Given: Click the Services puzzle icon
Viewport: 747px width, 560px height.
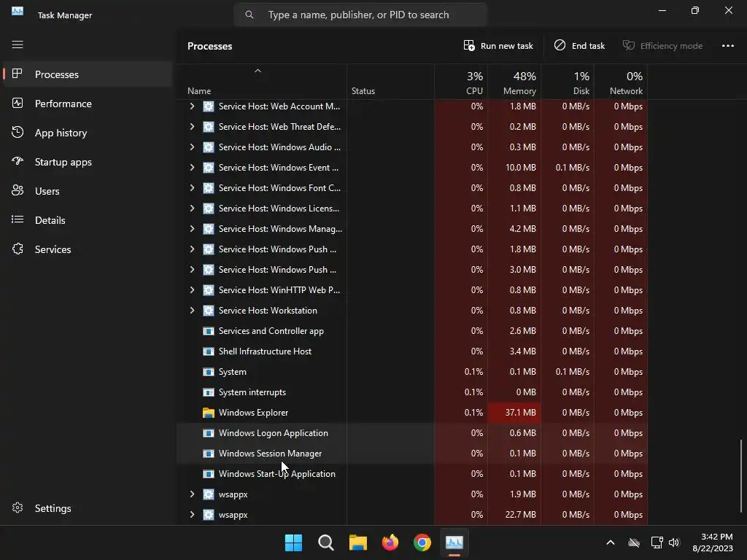Looking at the screenshot, I should pyautogui.click(x=18, y=249).
